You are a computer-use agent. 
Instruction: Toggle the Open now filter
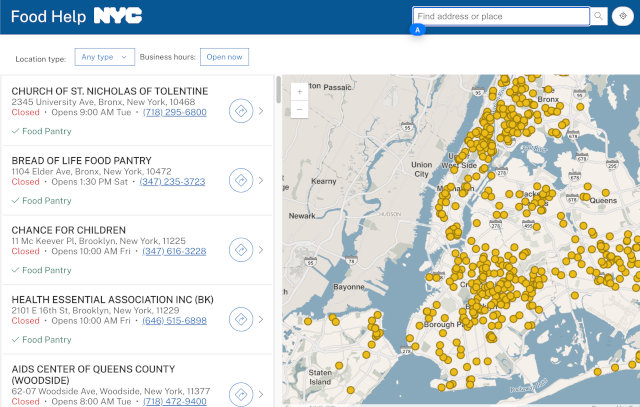point(224,57)
